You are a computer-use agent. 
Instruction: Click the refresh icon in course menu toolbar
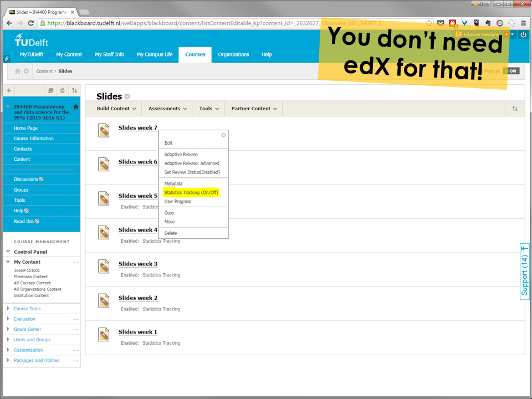coord(62,90)
